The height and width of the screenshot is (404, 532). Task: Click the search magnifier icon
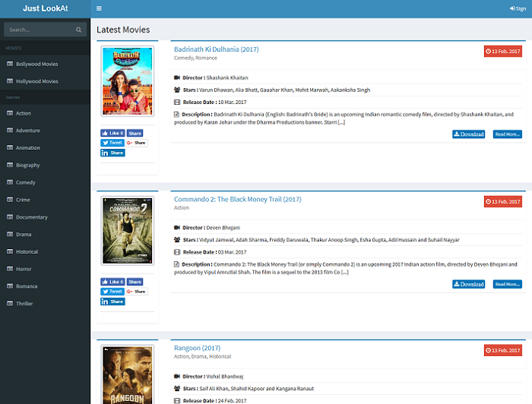click(78, 30)
